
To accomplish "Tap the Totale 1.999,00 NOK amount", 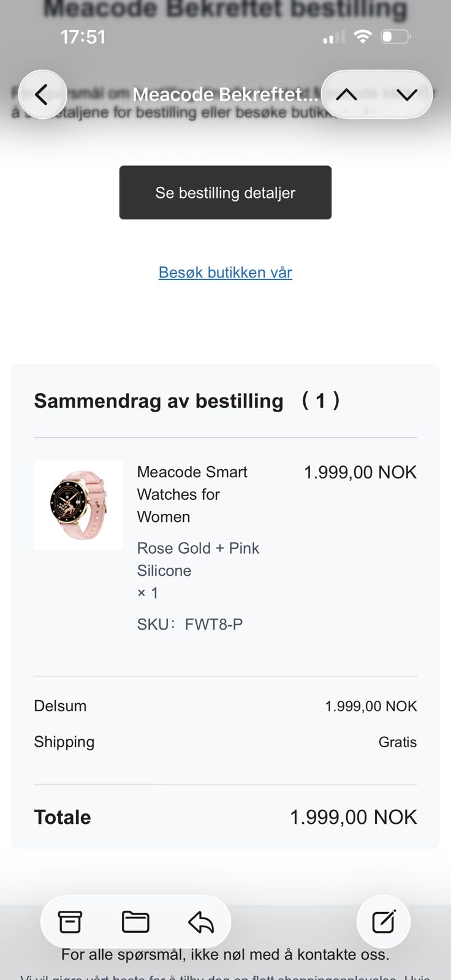I will (x=353, y=817).
